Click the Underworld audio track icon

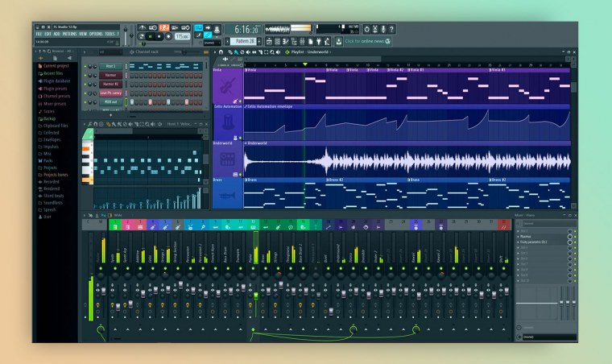[x=228, y=159]
